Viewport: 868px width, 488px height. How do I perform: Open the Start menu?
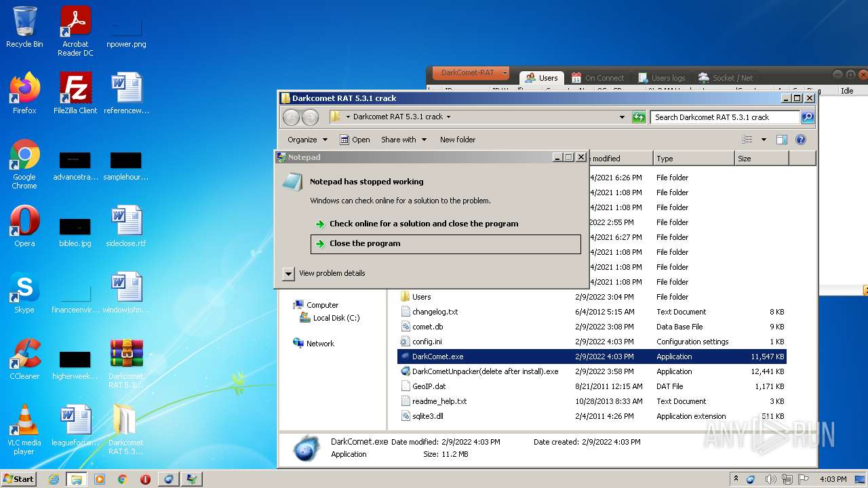click(19, 479)
